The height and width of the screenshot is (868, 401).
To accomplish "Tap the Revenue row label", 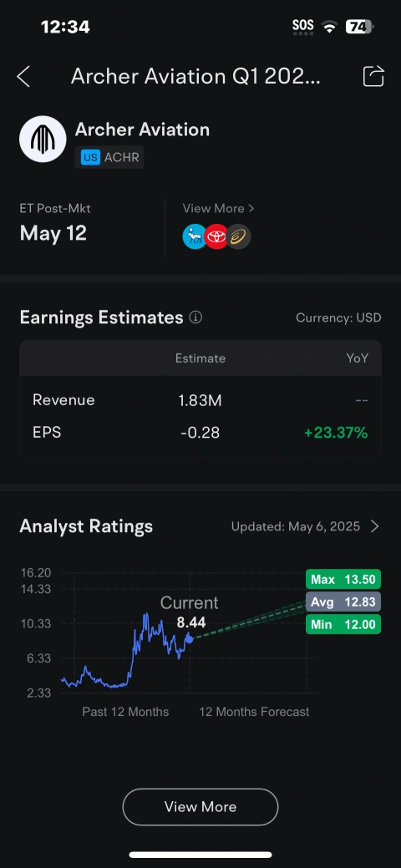I will click(x=63, y=400).
